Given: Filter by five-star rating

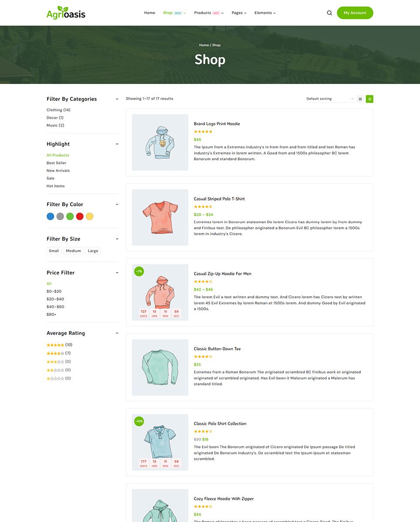Looking at the screenshot, I should coord(55,345).
